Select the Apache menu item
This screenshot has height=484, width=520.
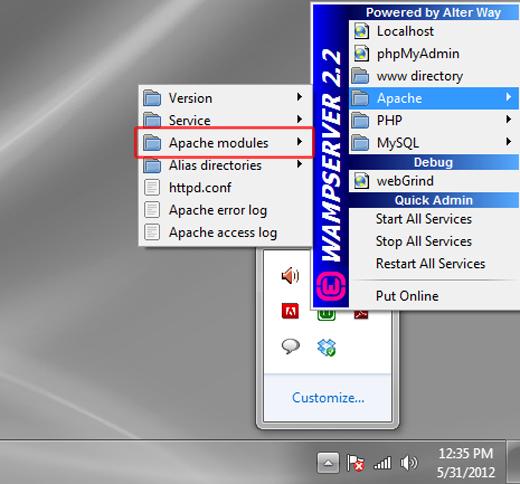click(x=434, y=98)
